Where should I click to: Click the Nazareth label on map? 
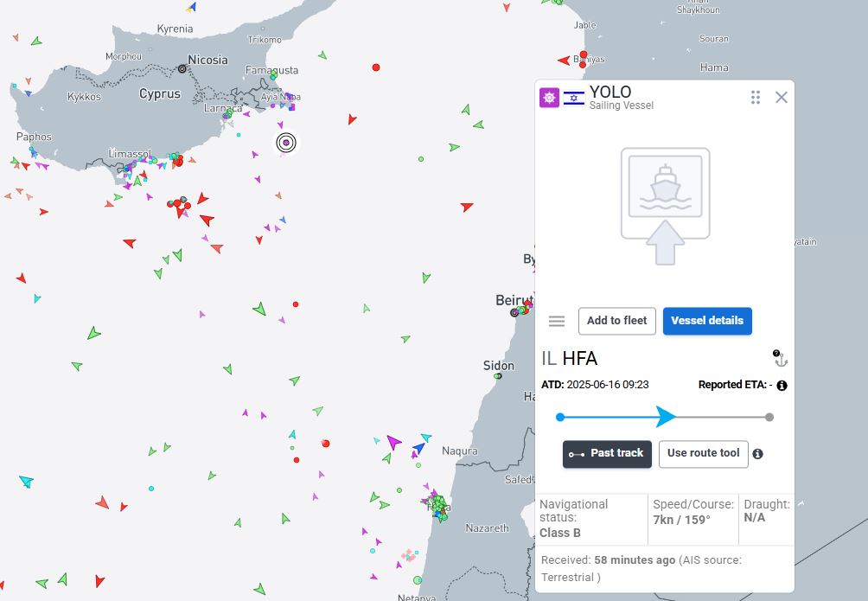pos(487,527)
